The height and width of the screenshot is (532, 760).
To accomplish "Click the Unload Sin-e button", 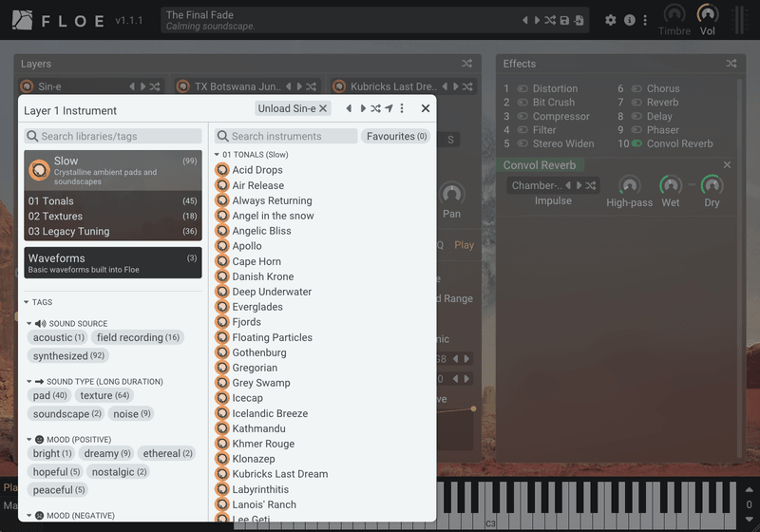I will coord(292,108).
